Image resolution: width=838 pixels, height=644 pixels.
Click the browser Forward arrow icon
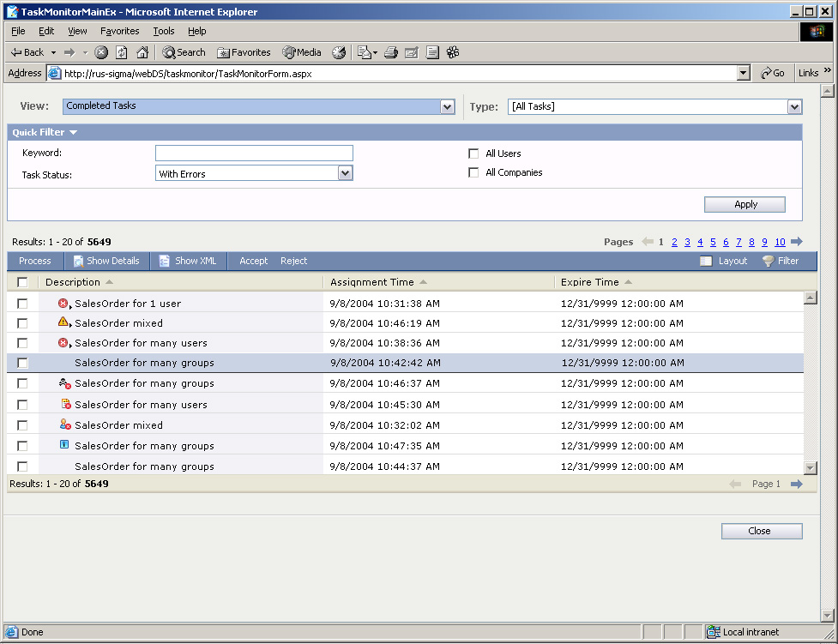click(x=69, y=52)
